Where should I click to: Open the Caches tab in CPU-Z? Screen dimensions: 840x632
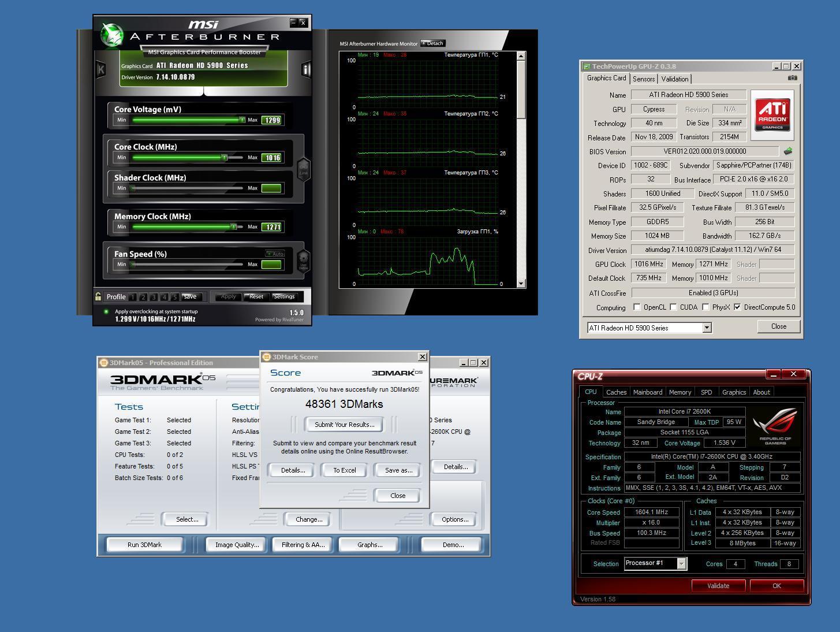616,392
